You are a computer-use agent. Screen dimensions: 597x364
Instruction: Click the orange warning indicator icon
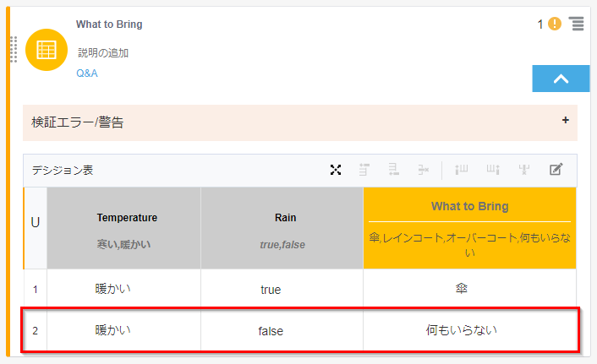(555, 24)
